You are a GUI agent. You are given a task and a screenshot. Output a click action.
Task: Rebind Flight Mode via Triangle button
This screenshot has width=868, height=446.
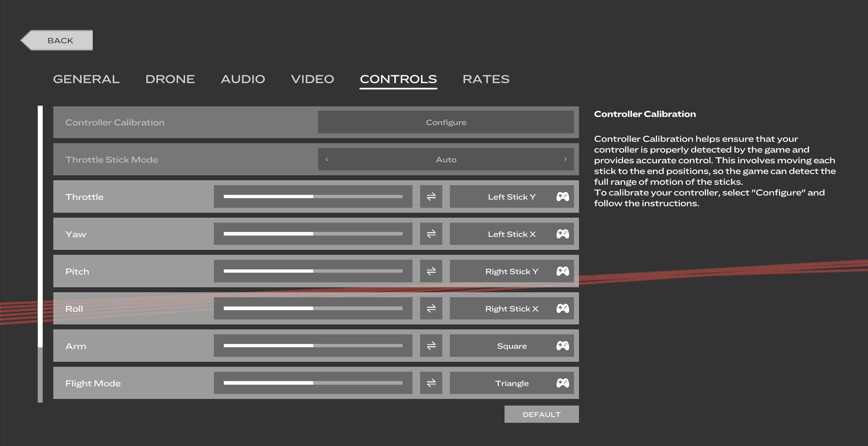(511, 383)
